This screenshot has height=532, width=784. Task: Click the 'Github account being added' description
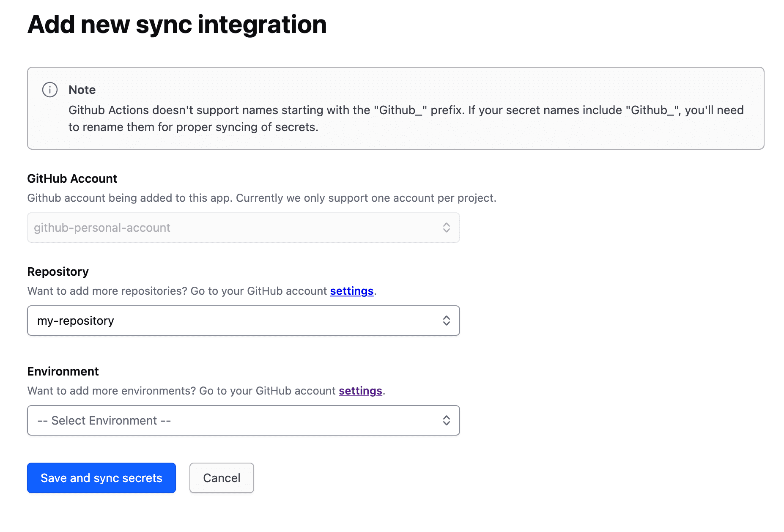tap(262, 198)
